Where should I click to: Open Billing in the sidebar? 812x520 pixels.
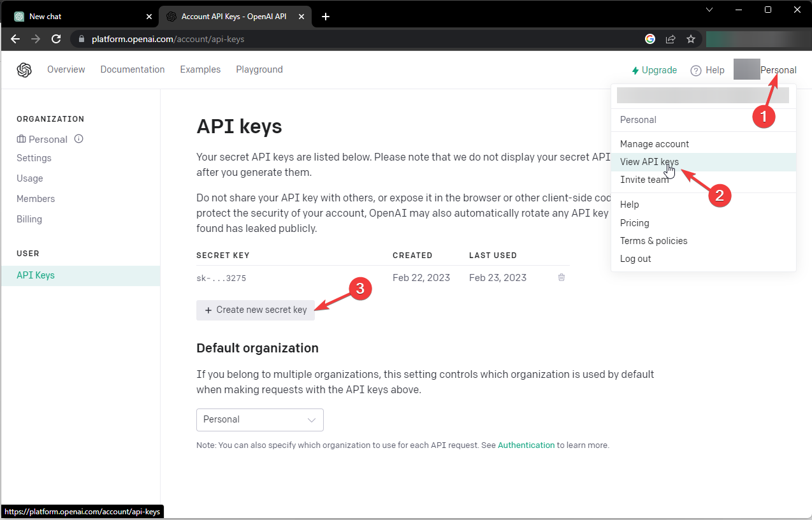point(29,219)
